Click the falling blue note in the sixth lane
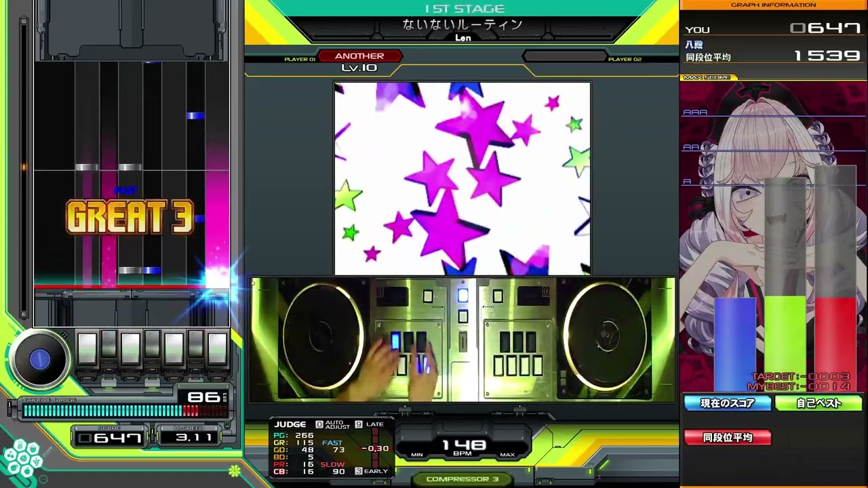868x488 pixels. pos(195,116)
